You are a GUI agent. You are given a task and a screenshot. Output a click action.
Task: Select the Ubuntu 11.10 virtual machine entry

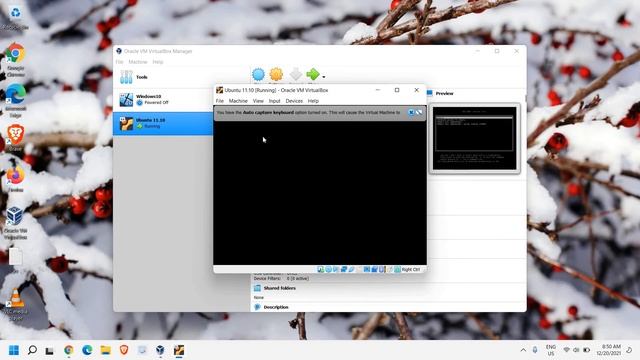[163, 123]
